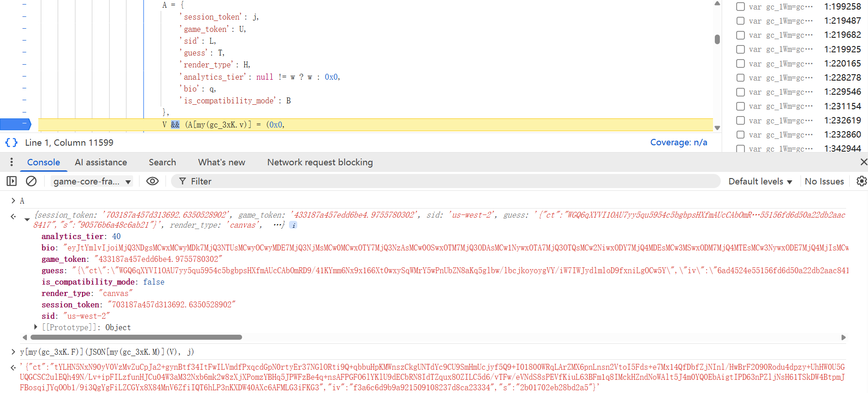The height and width of the screenshot is (393, 868).
Task: Open console settings gear
Action: tap(861, 181)
